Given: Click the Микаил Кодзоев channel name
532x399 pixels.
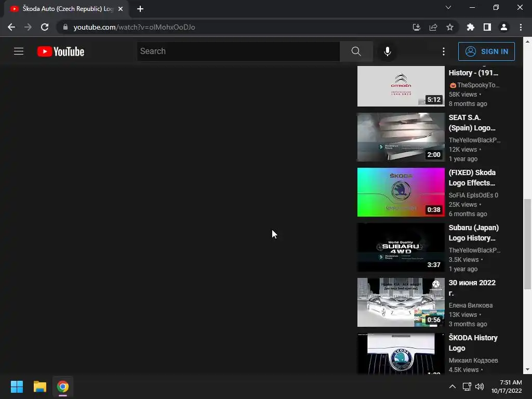Looking at the screenshot, I should 473,361.
